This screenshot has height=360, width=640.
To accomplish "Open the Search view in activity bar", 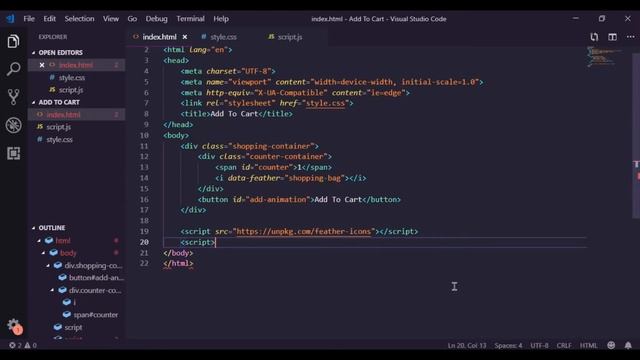I will (x=13, y=69).
